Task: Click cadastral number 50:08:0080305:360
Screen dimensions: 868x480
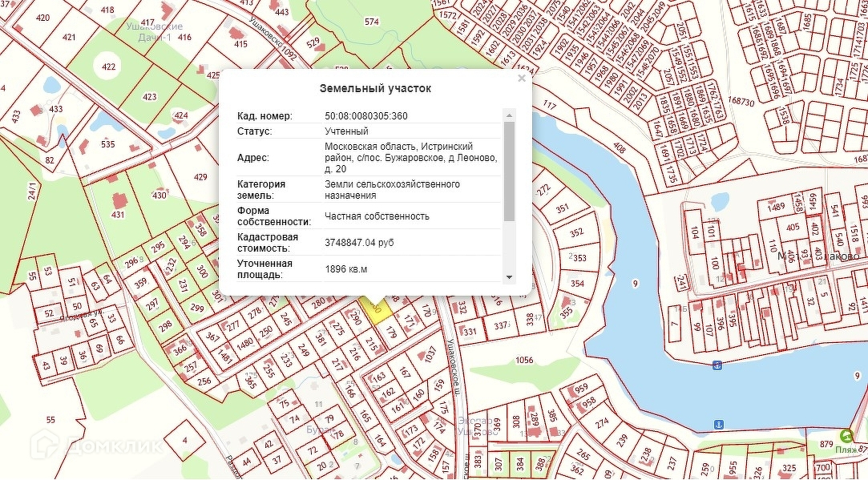Action: point(365,116)
